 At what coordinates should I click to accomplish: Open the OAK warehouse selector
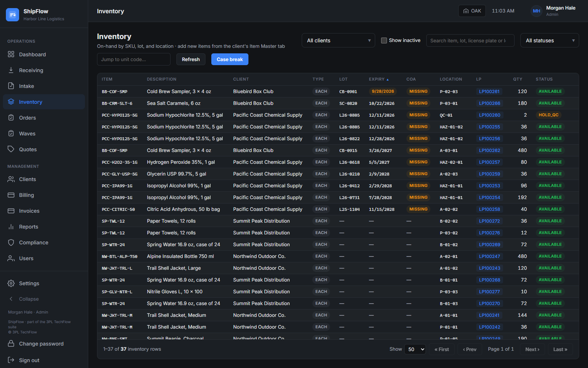[x=472, y=11]
